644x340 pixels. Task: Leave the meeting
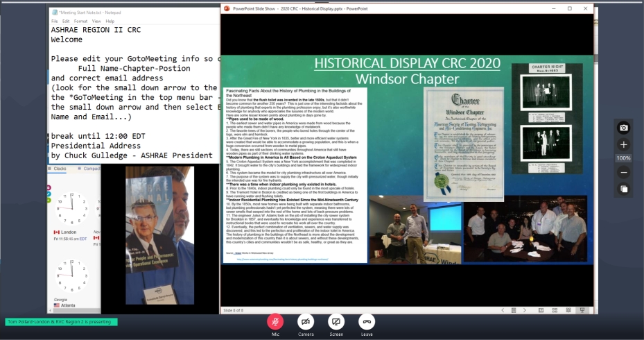pos(366,321)
